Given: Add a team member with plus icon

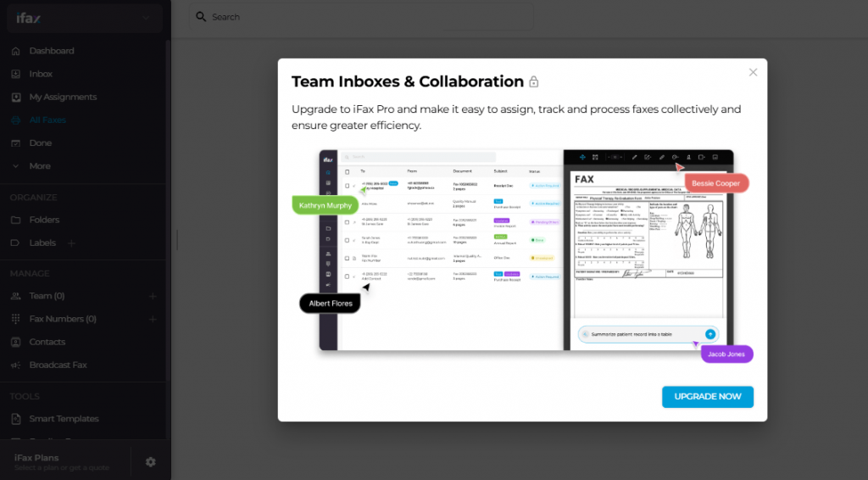Looking at the screenshot, I should 153,296.
